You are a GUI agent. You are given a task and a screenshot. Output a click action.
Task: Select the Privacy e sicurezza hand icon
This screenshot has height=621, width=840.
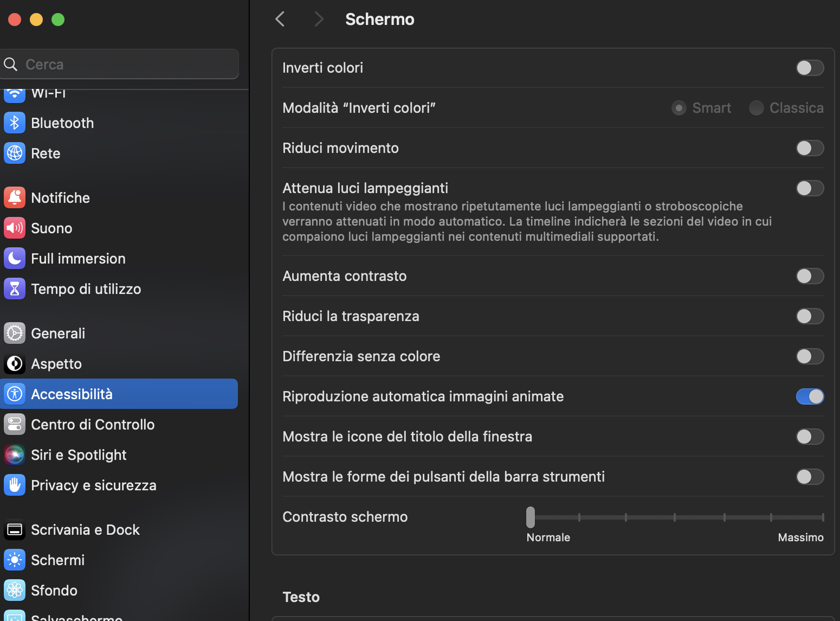coord(15,485)
